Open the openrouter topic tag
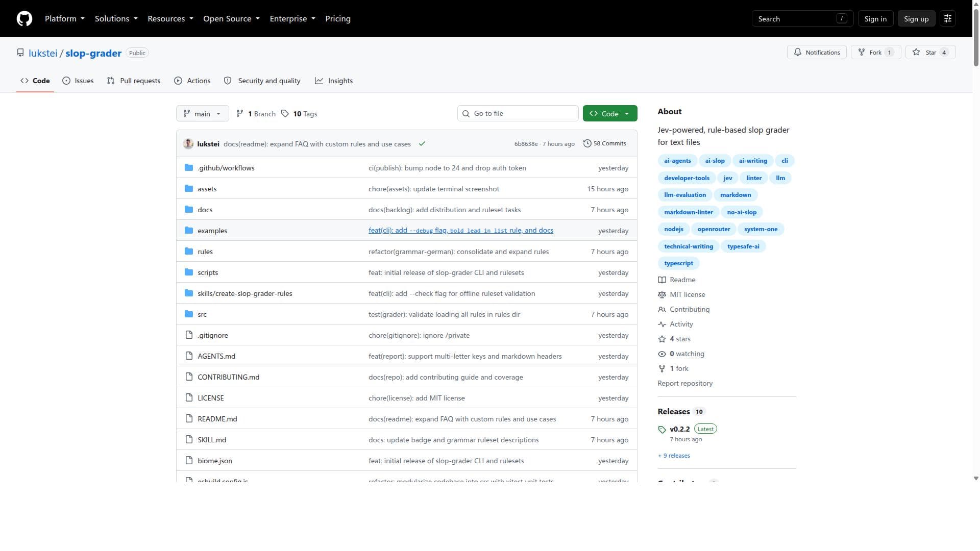The image size is (980, 551). click(x=714, y=230)
